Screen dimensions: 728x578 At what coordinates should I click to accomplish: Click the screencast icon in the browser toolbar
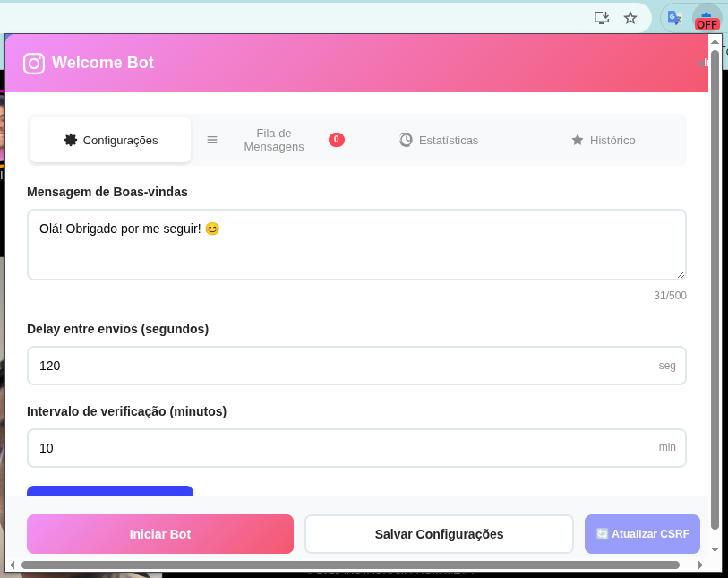click(x=602, y=17)
